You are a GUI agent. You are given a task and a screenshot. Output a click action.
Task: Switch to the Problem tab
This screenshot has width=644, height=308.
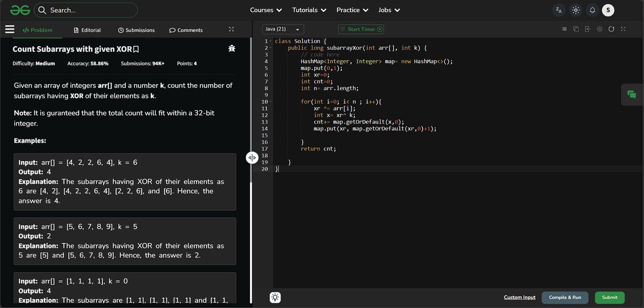click(x=37, y=30)
